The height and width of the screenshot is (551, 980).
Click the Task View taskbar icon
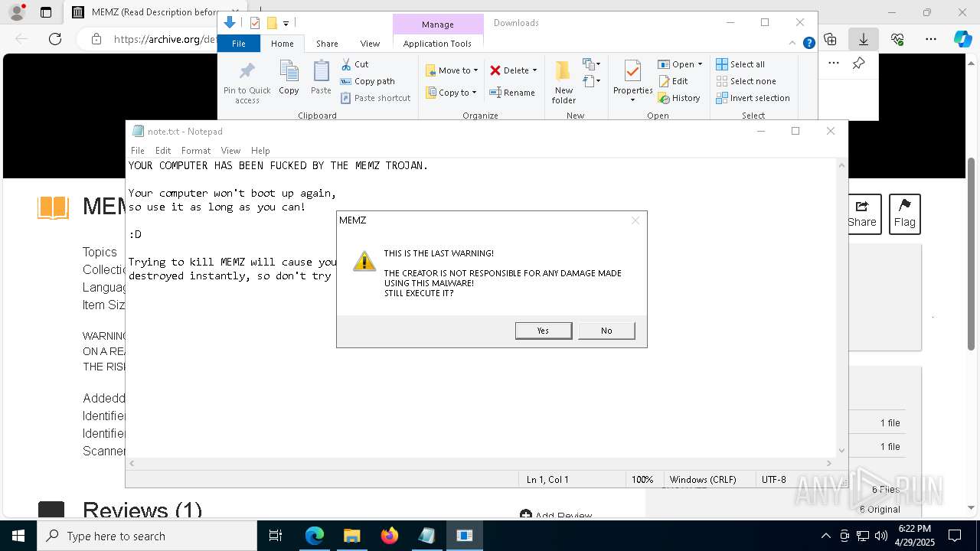276,536
